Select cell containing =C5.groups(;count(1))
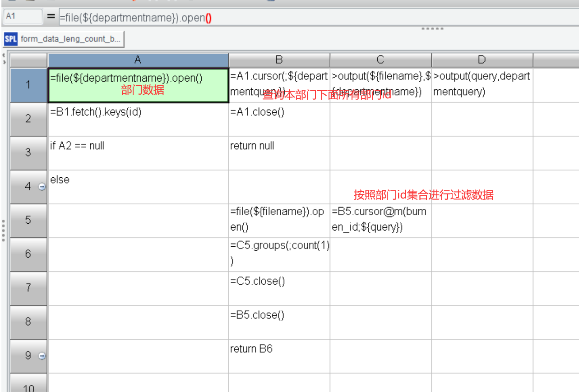This screenshot has height=392, width=579. click(279, 254)
